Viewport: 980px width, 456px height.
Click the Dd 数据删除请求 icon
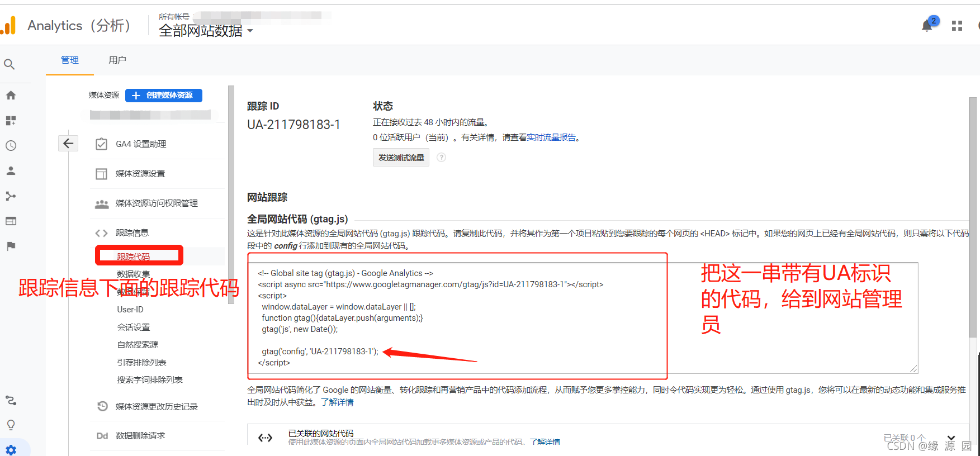tap(102, 436)
